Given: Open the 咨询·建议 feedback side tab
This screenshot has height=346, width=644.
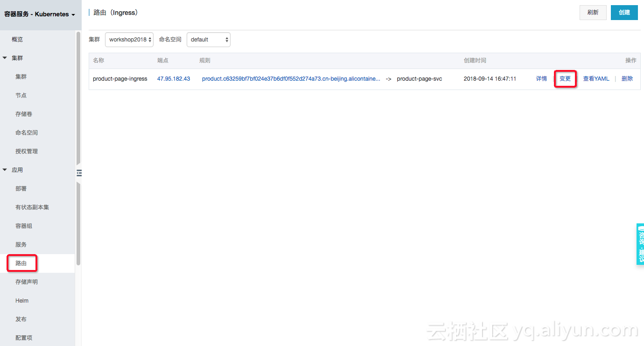Looking at the screenshot, I should tap(640, 244).
